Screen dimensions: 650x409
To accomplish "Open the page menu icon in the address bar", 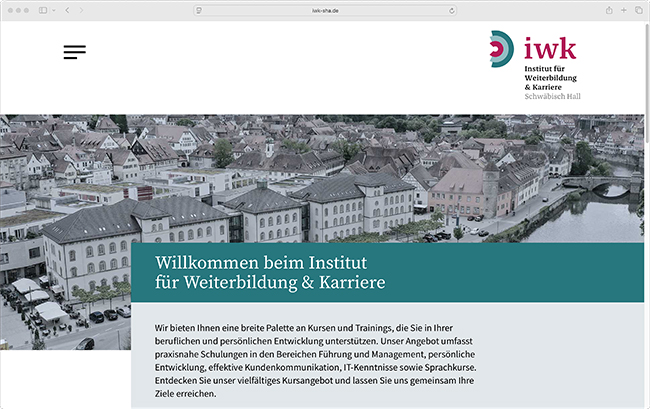I will (x=199, y=10).
